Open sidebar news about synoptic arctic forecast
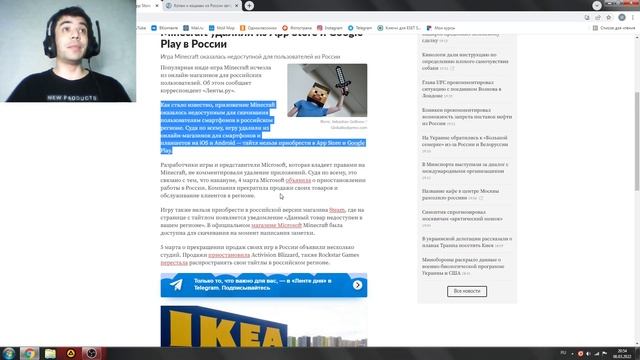Viewport: 640px width, 360px height. click(462, 218)
